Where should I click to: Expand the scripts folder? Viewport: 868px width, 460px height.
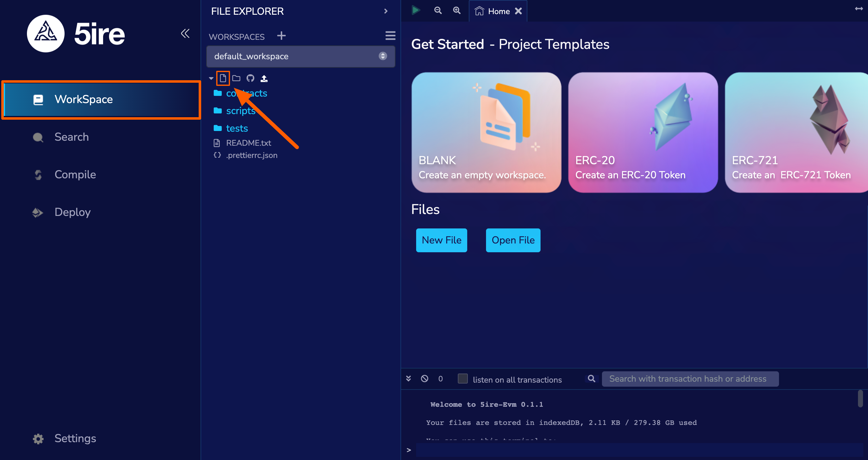point(234,111)
